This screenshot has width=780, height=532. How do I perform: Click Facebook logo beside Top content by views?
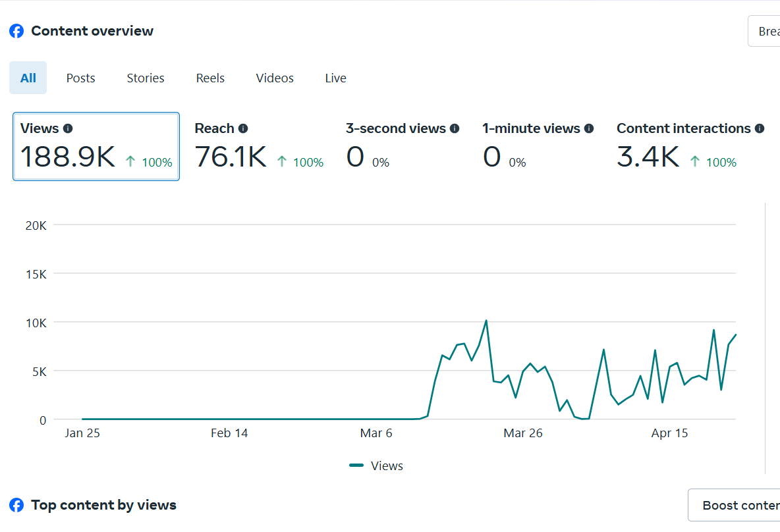16,505
